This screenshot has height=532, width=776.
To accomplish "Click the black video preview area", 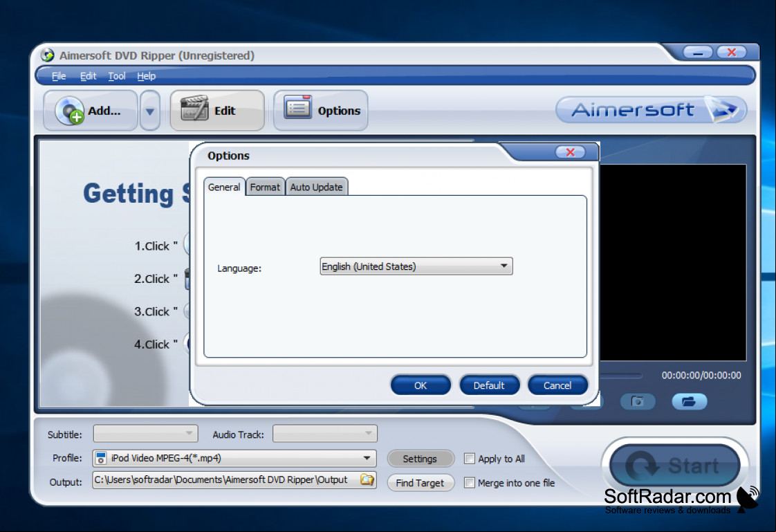I will [673, 263].
